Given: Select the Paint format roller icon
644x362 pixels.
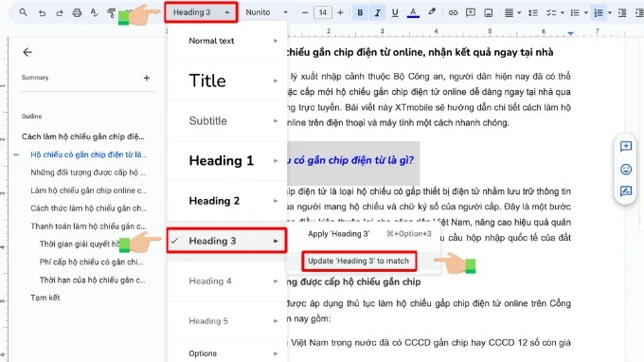Looking at the screenshot, I should [112, 12].
